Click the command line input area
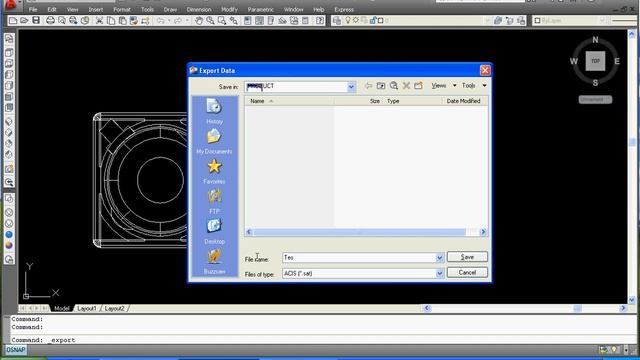The image size is (640, 360). 322,340
